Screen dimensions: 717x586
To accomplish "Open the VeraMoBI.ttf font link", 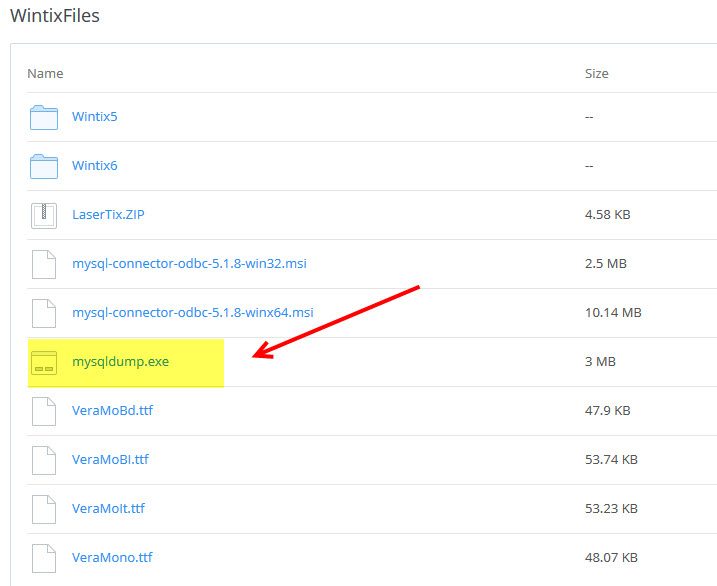I will [x=110, y=459].
